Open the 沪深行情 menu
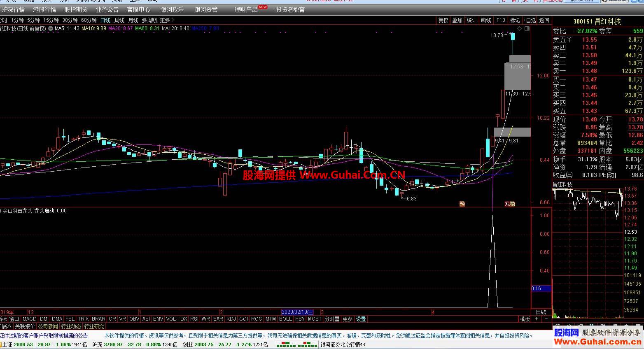Viewport: 644px width, 349px height. pos(14,9)
